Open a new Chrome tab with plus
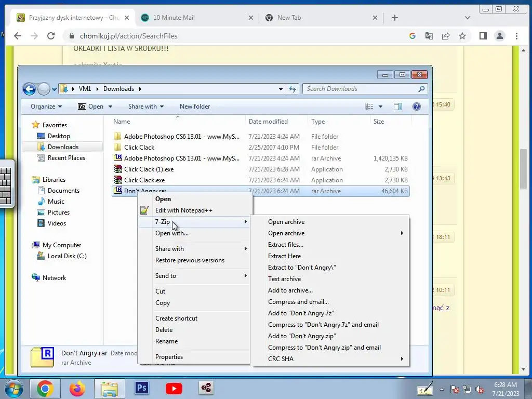This screenshot has width=532, height=399. point(395,18)
